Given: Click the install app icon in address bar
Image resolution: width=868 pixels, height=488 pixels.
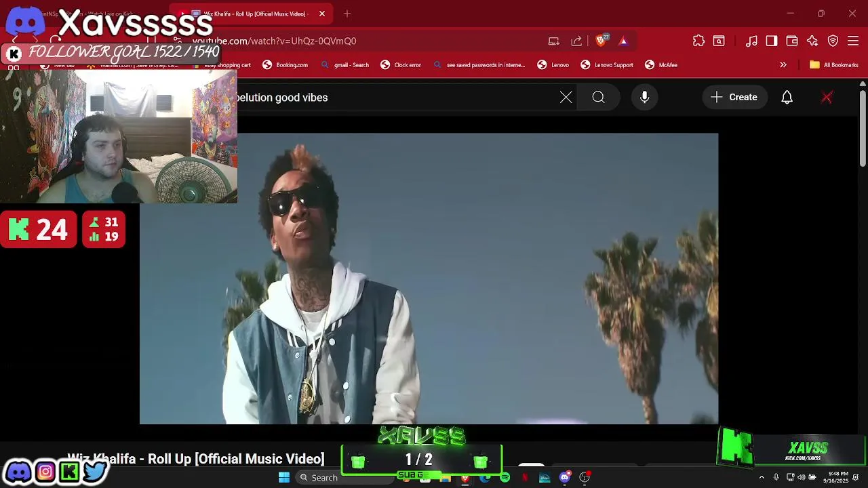Looking at the screenshot, I should [x=554, y=41].
